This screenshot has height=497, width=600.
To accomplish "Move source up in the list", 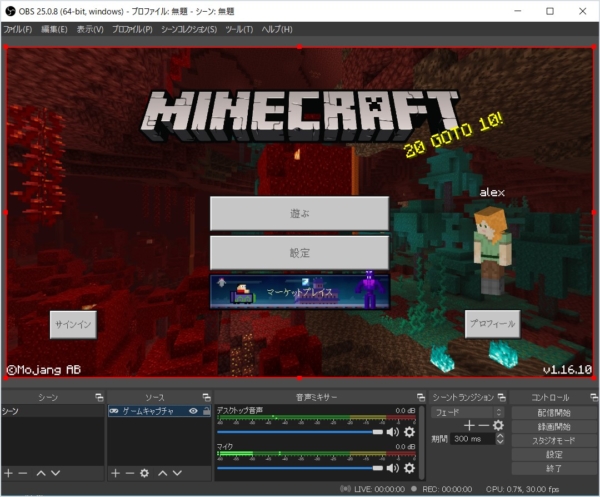I will pyautogui.click(x=163, y=473).
